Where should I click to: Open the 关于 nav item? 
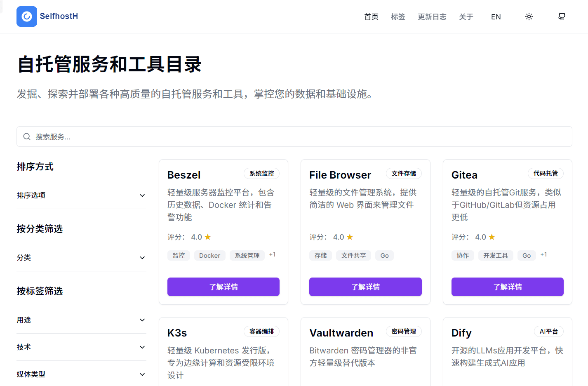coord(466,16)
